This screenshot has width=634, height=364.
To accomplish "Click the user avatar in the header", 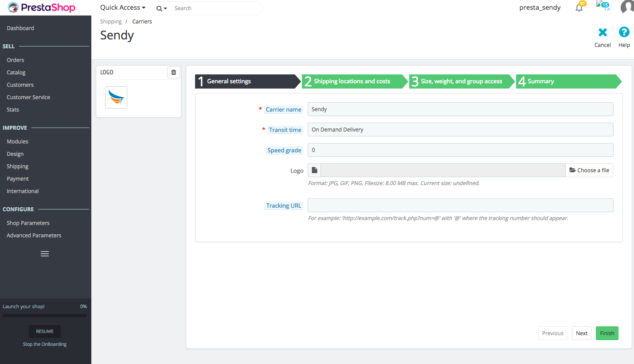I will pos(627,8).
